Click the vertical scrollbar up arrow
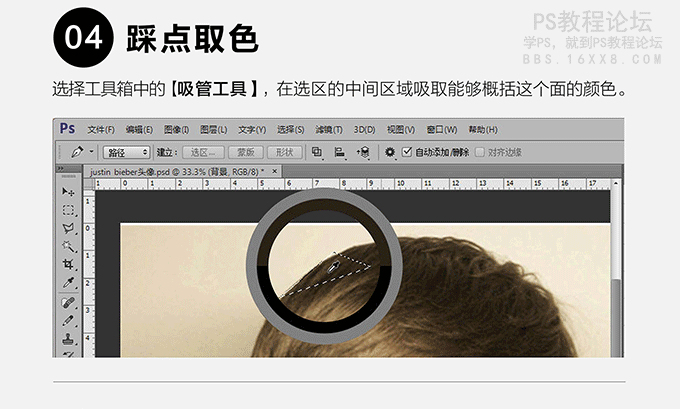The image size is (680, 409). pyautogui.click(x=616, y=183)
